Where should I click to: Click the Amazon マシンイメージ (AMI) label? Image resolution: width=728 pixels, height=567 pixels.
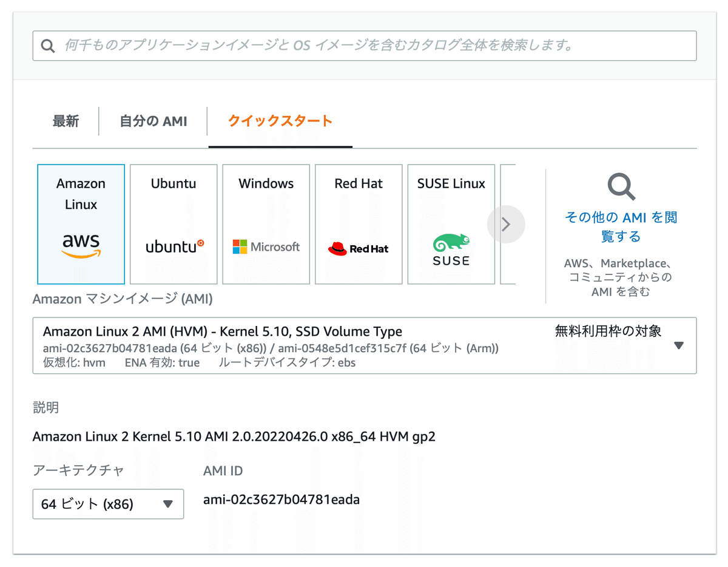[x=123, y=299]
